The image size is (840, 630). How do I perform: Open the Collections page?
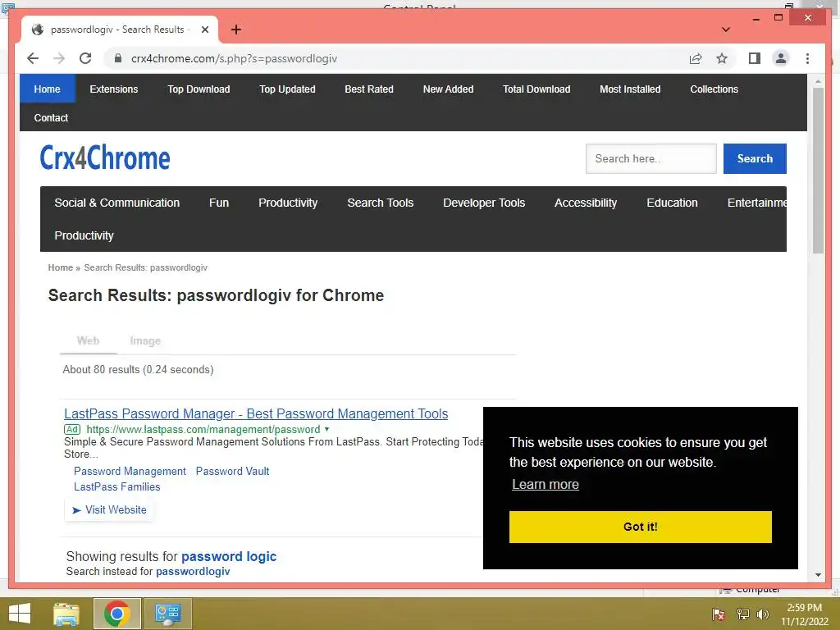coord(714,89)
